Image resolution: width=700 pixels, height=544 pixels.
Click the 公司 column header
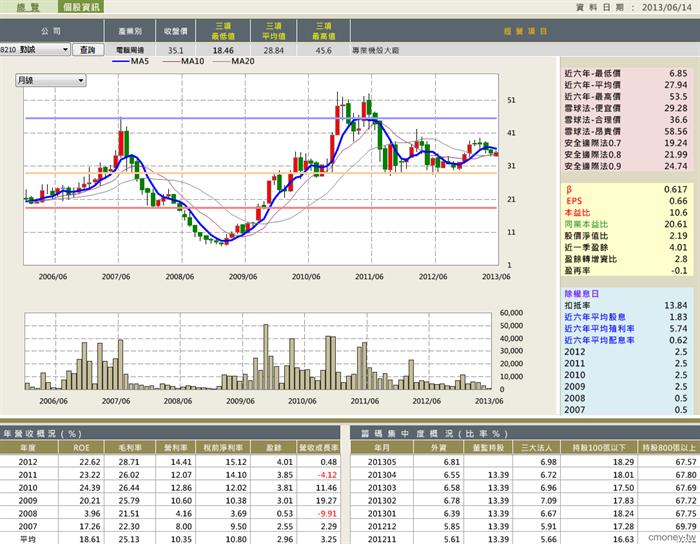[51, 31]
